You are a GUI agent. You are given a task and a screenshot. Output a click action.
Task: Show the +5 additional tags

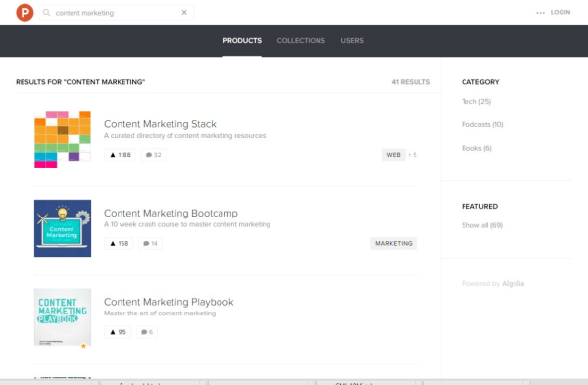pyautogui.click(x=413, y=155)
